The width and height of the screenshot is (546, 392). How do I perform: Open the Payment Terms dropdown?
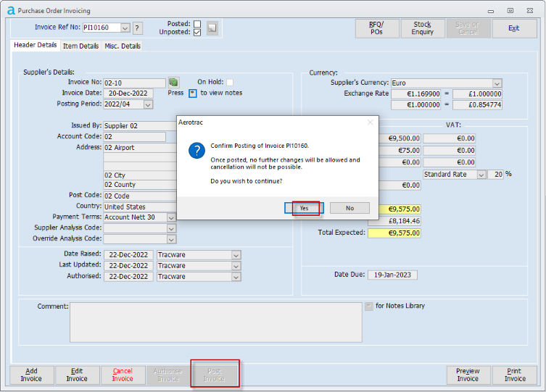pyautogui.click(x=171, y=217)
